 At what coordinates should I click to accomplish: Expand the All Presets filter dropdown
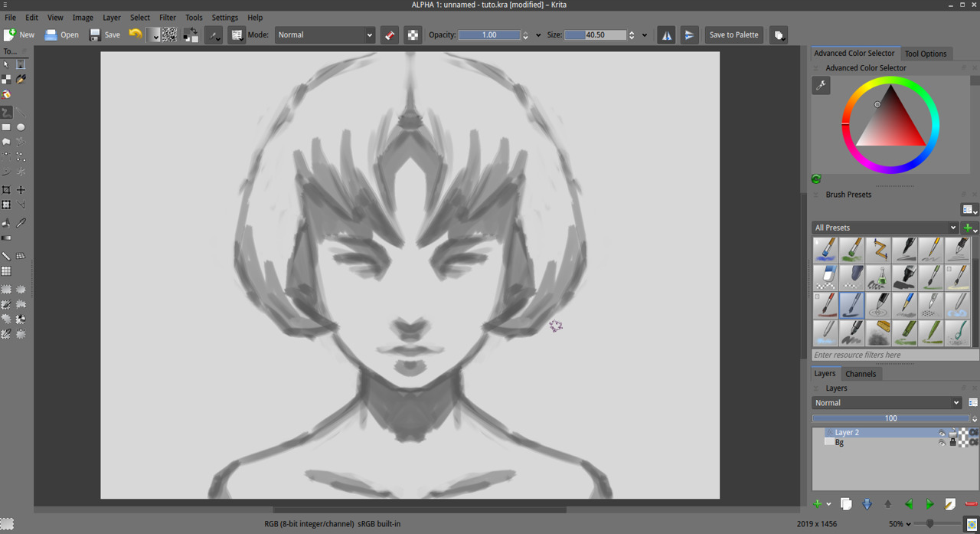[885, 228]
